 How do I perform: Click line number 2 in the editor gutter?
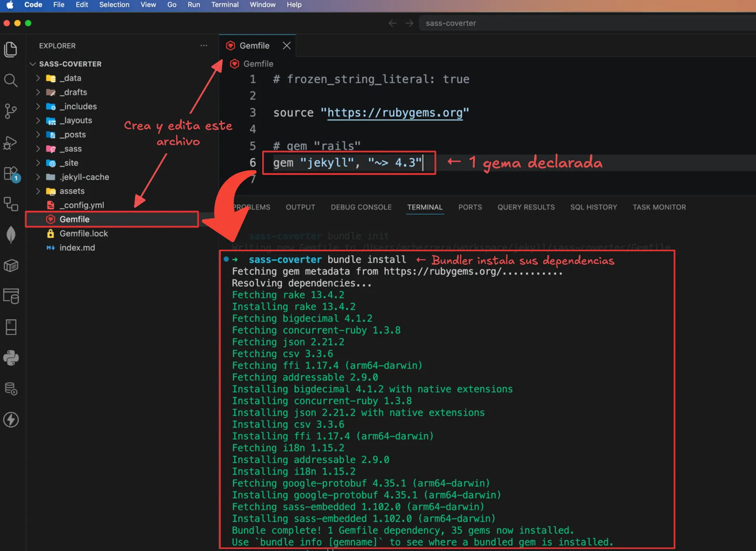click(x=253, y=96)
